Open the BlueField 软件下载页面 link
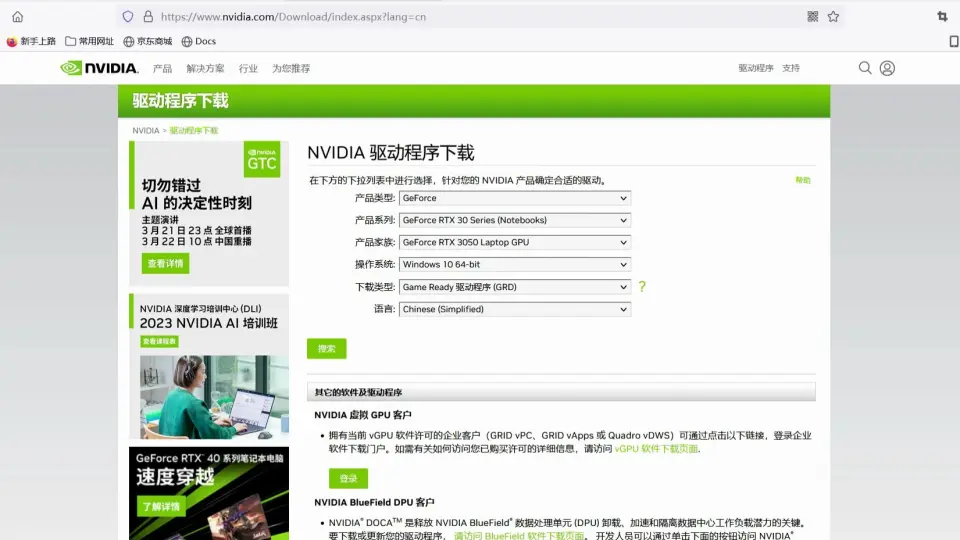 [x=519, y=536]
